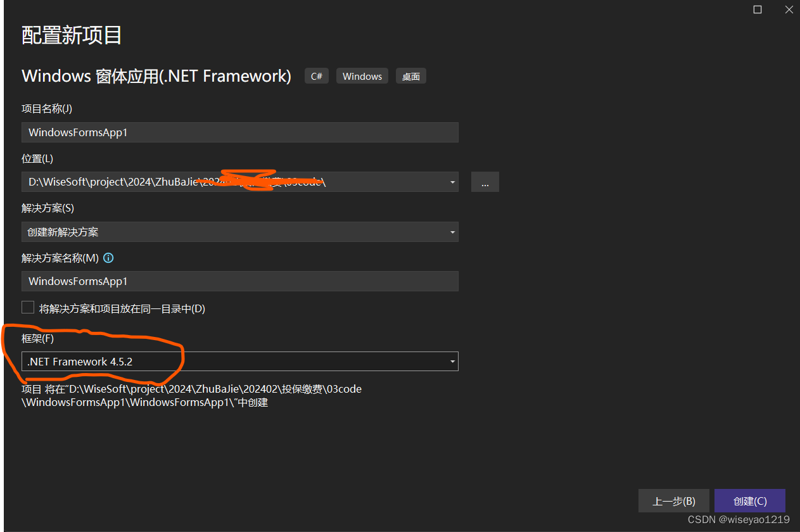Click the 桌面 project type tag badge
The image size is (800, 532).
pyautogui.click(x=410, y=75)
